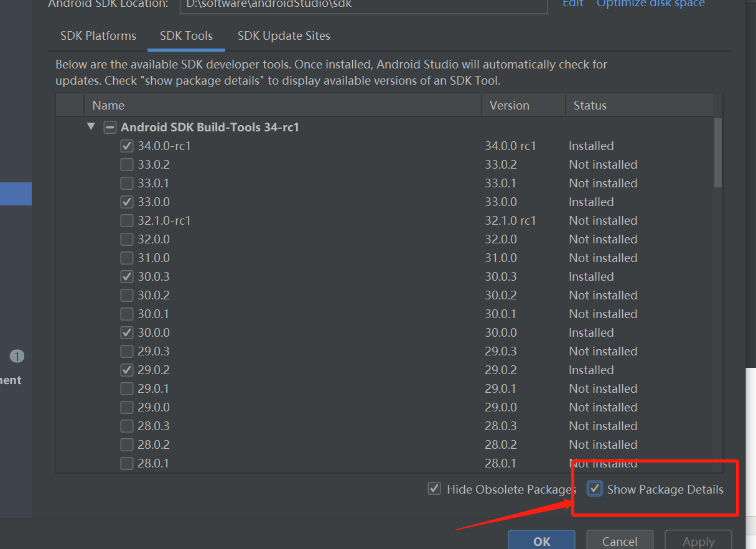Viewport: 756px width, 549px height.
Task: Toggle Hide Obsolete Packages checkbox
Action: click(434, 489)
